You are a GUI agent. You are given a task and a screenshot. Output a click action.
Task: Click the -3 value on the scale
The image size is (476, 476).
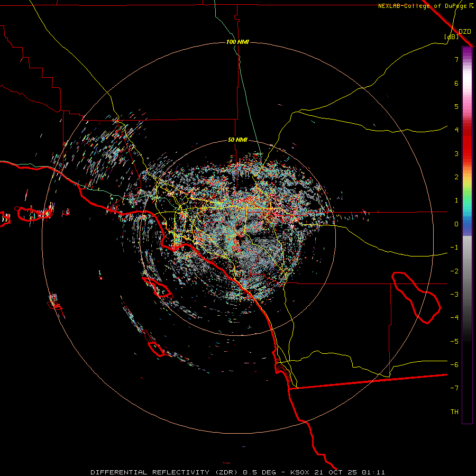tap(454, 295)
